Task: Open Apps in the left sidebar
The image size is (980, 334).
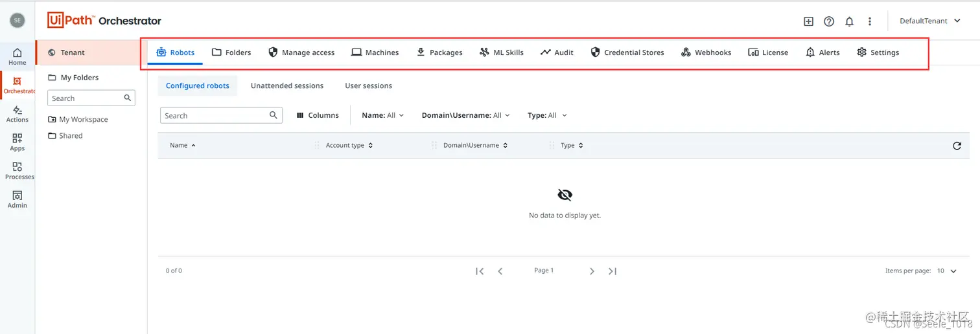Action: (x=17, y=142)
